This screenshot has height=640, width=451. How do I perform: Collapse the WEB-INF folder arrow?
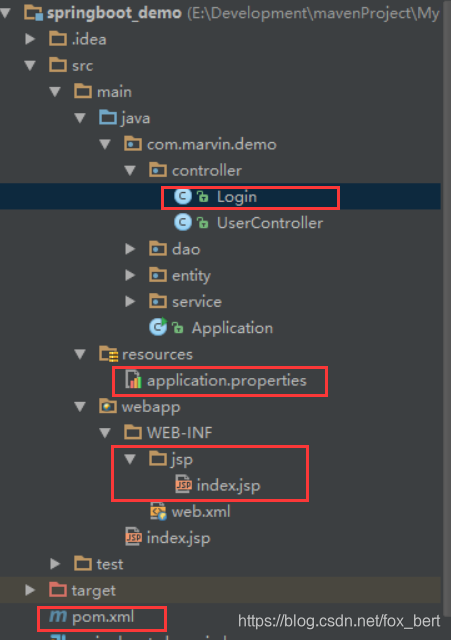105,433
